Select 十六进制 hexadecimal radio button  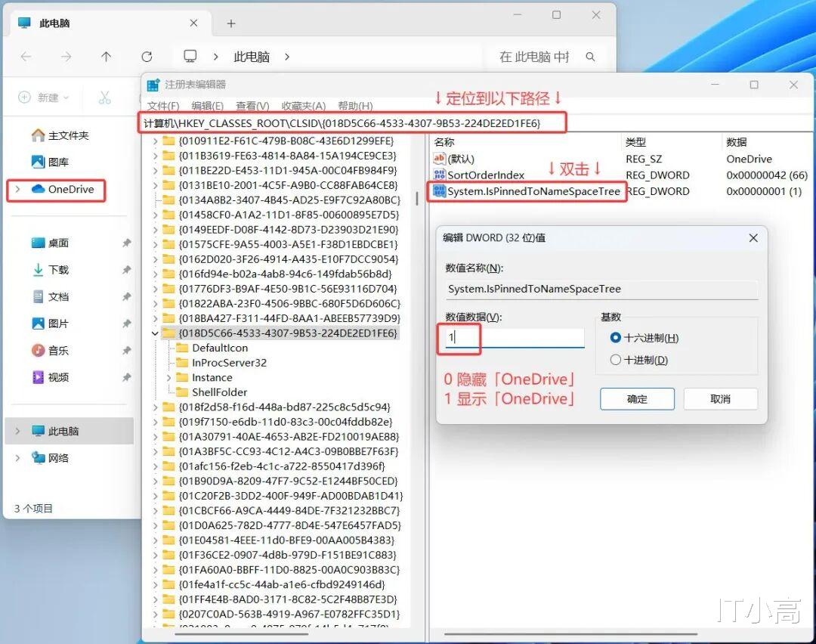pos(615,337)
